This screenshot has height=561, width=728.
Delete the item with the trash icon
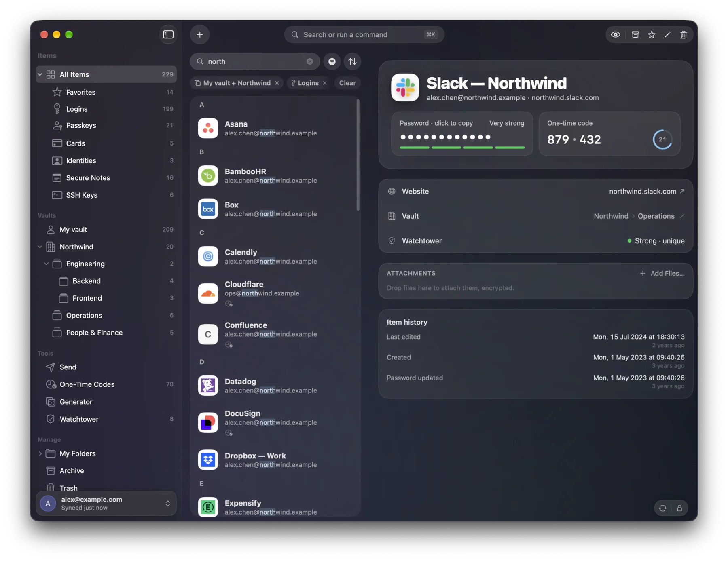pyautogui.click(x=684, y=35)
